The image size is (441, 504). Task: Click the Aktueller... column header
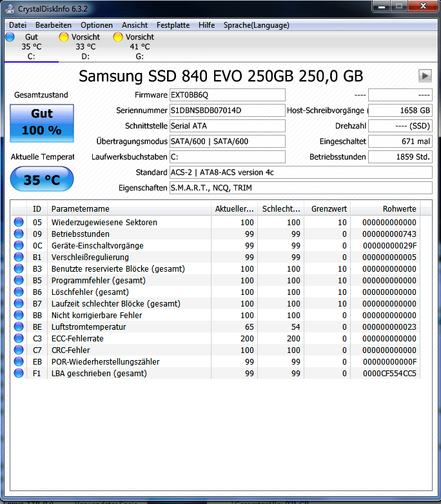tap(235, 209)
